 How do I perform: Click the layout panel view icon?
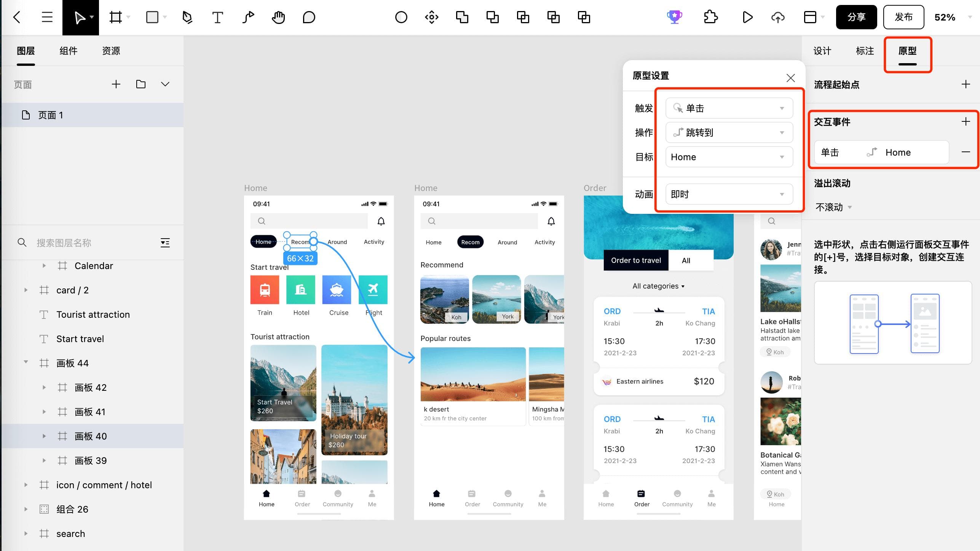(x=810, y=17)
